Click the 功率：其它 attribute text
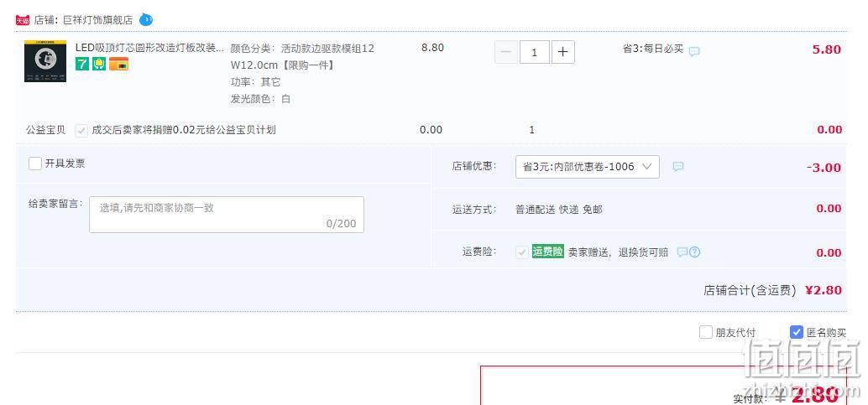This screenshot has height=405, width=868. tap(256, 82)
